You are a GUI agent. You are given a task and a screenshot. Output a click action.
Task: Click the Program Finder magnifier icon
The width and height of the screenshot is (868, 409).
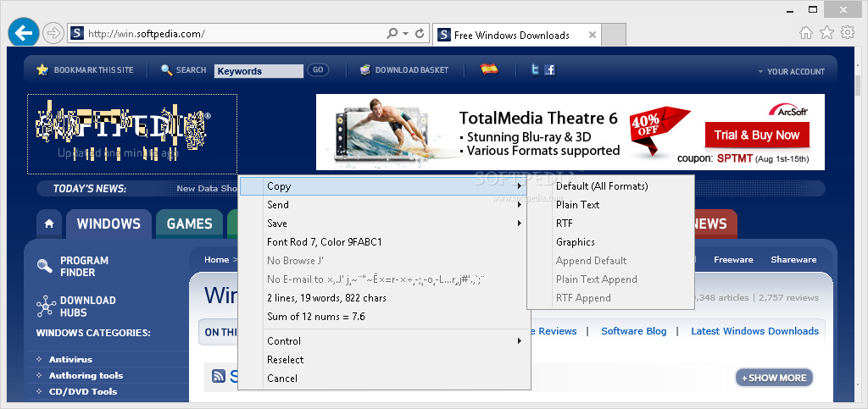(44, 266)
